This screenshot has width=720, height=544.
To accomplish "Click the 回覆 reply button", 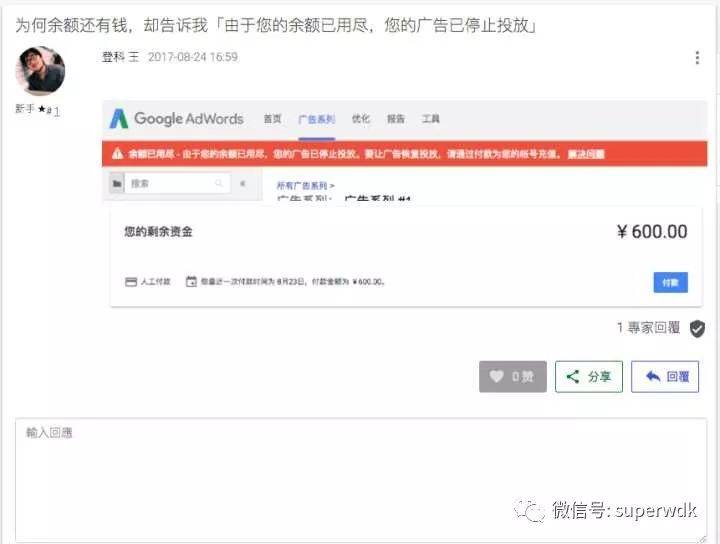I will (665, 377).
